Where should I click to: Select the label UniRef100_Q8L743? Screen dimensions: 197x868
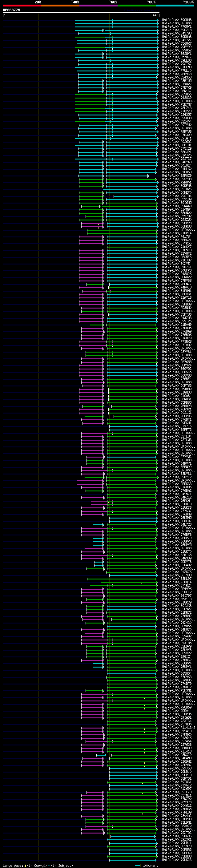177,108
